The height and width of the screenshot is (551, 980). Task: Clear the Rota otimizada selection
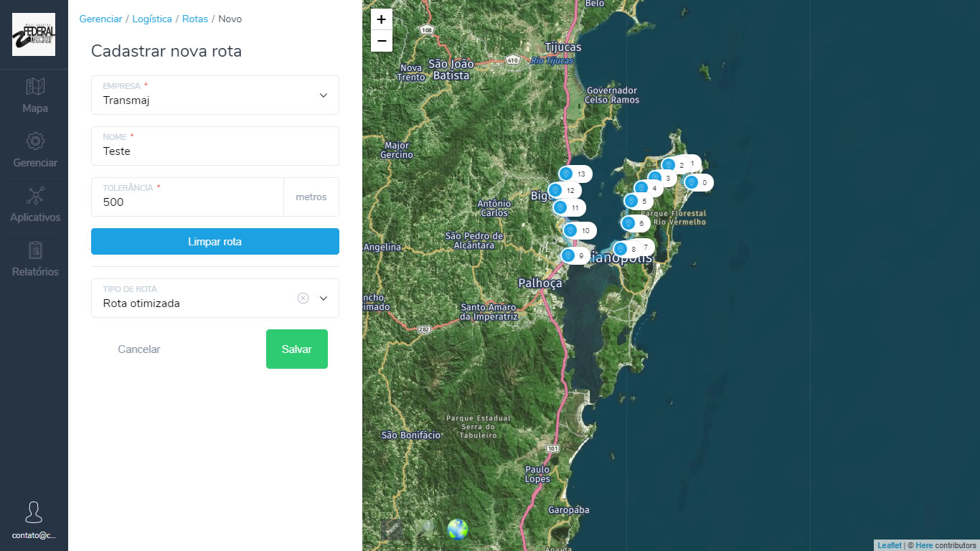point(303,298)
